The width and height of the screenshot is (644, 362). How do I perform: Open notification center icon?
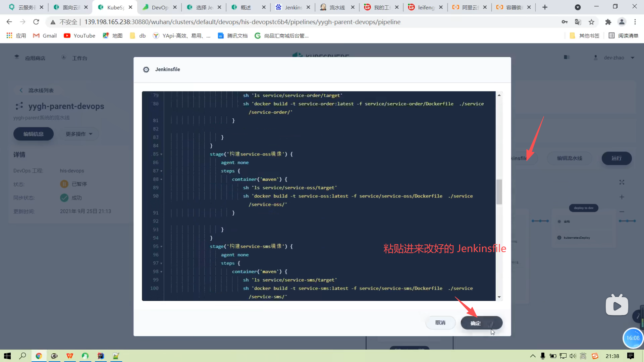pos(631,356)
